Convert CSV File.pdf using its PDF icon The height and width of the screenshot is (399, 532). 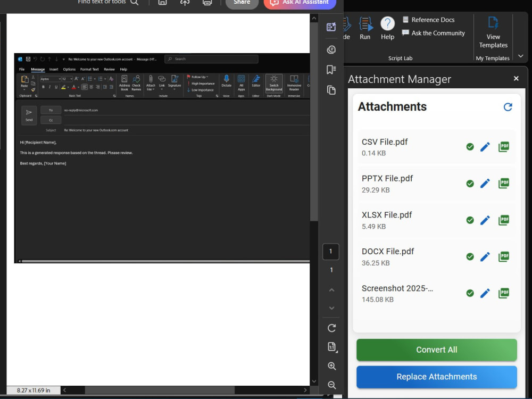point(504,147)
